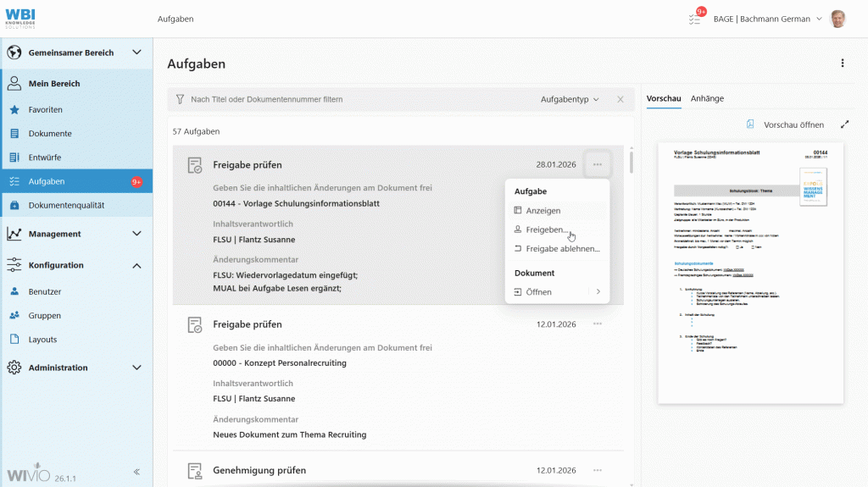868x487 pixels.
Task: Click the Favoriten star icon
Action: 14,109
